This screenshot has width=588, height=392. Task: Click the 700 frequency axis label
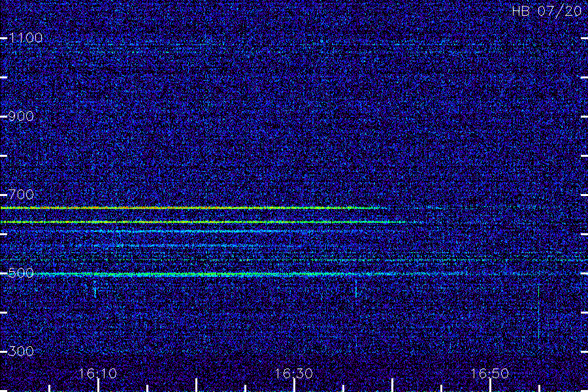[x=21, y=195]
